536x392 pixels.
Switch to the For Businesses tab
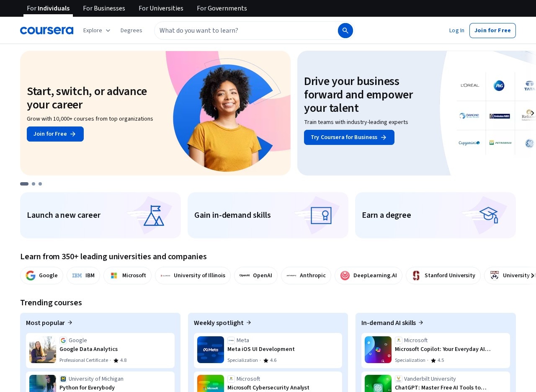[104, 8]
